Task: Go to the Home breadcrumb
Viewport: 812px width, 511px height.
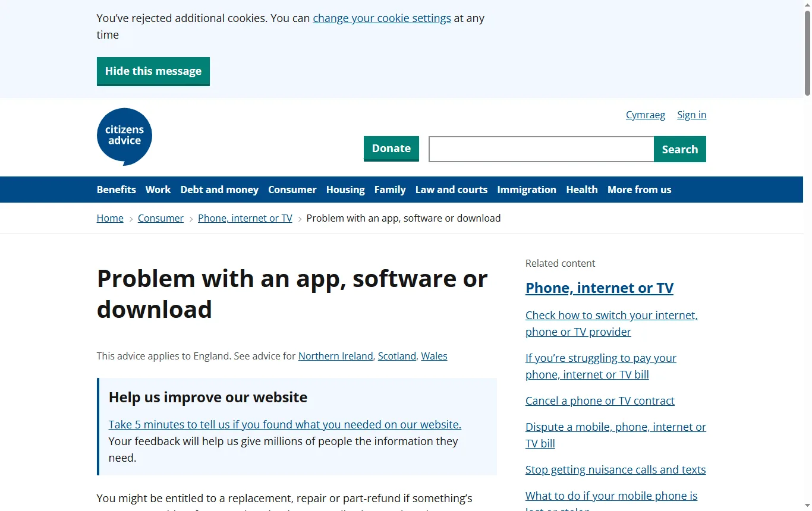Action: click(x=110, y=218)
